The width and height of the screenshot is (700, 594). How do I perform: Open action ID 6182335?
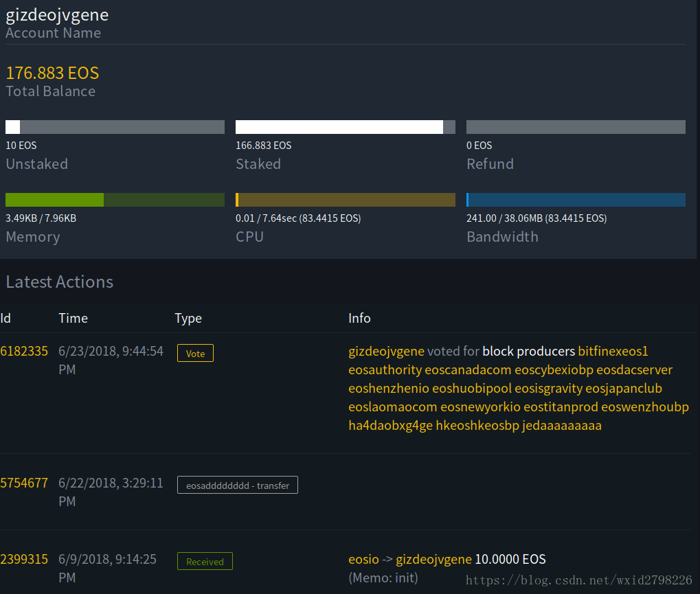[x=24, y=352]
